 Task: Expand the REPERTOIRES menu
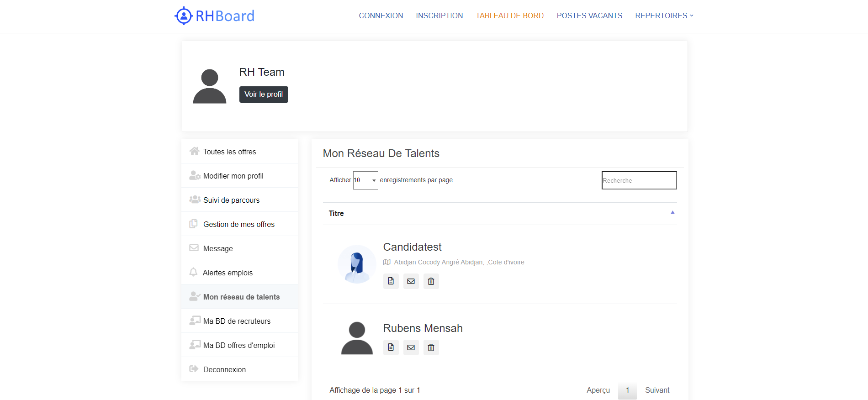pos(664,16)
